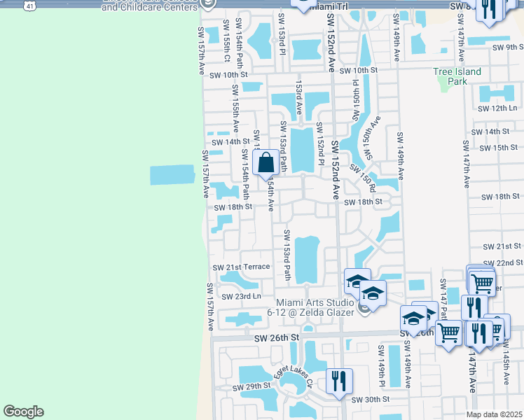The image size is (524, 420).
Task: Click the SW 155th Ct label
Action: click(x=226, y=41)
